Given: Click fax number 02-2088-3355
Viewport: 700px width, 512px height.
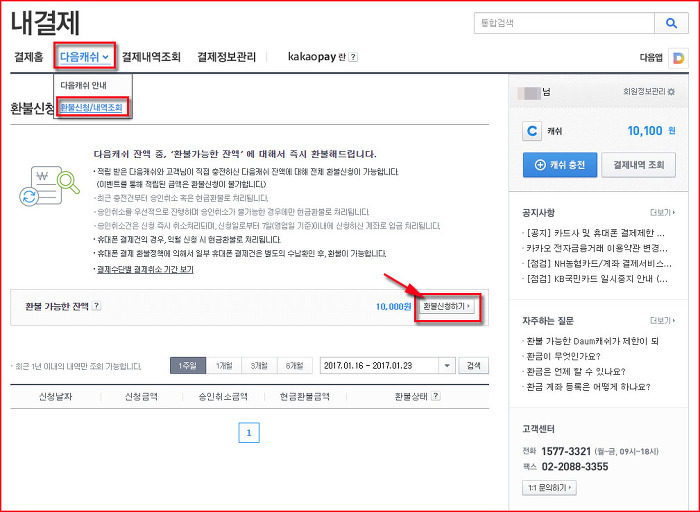Looking at the screenshot, I should [575, 467].
